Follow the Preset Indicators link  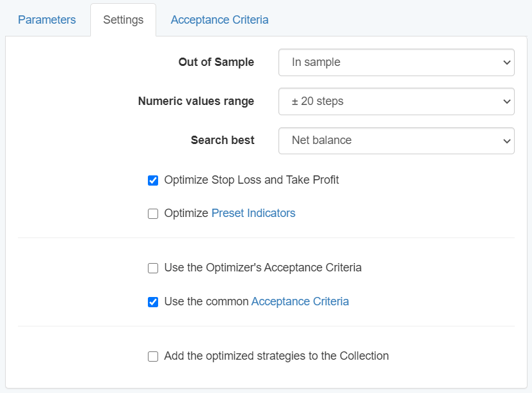(x=254, y=213)
